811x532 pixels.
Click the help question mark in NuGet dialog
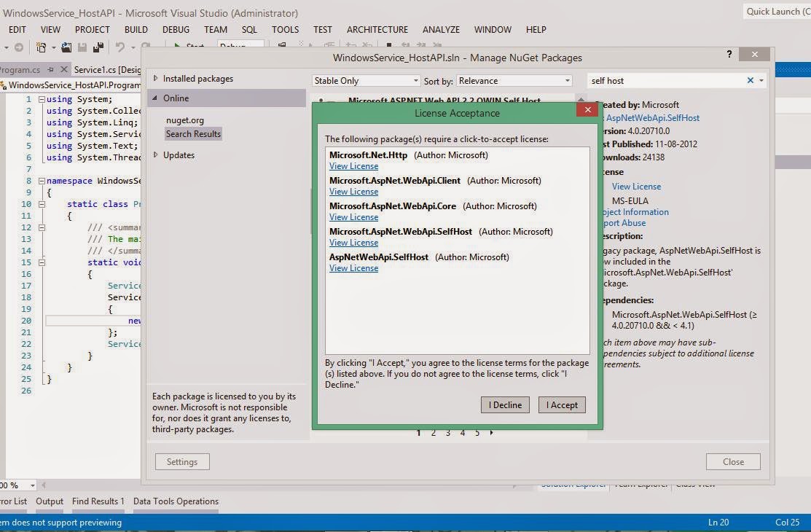coord(729,54)
